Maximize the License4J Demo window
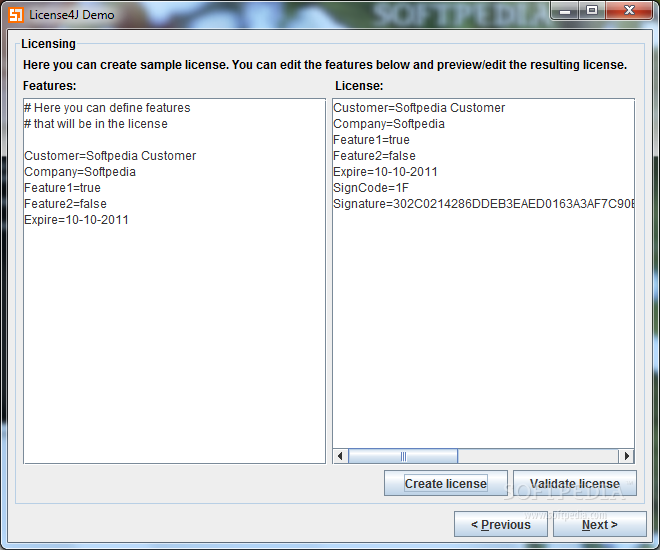Image resolution: width=660 pixels, height=550 pixels. (592, 11)
